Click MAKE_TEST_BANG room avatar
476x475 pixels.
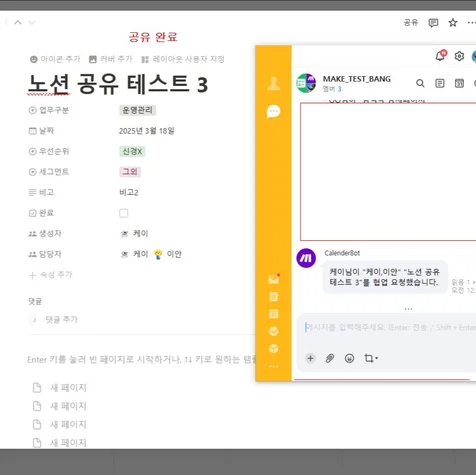coord(306,83)
